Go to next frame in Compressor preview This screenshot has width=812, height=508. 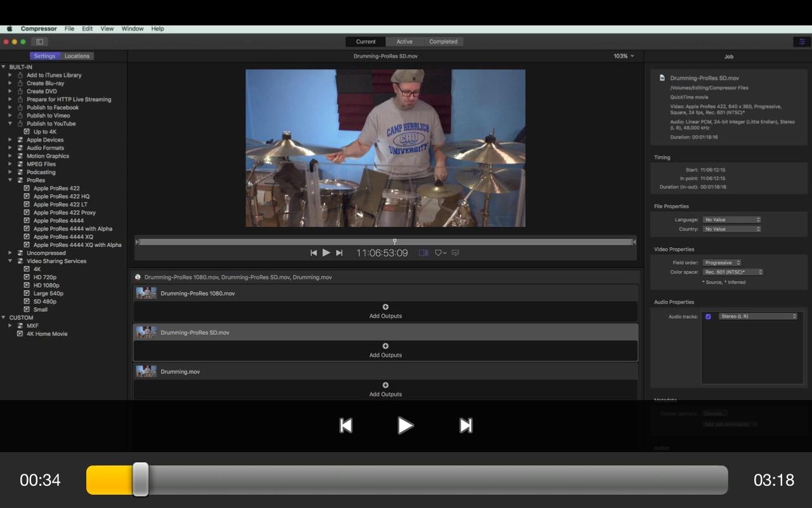point(339,253)
